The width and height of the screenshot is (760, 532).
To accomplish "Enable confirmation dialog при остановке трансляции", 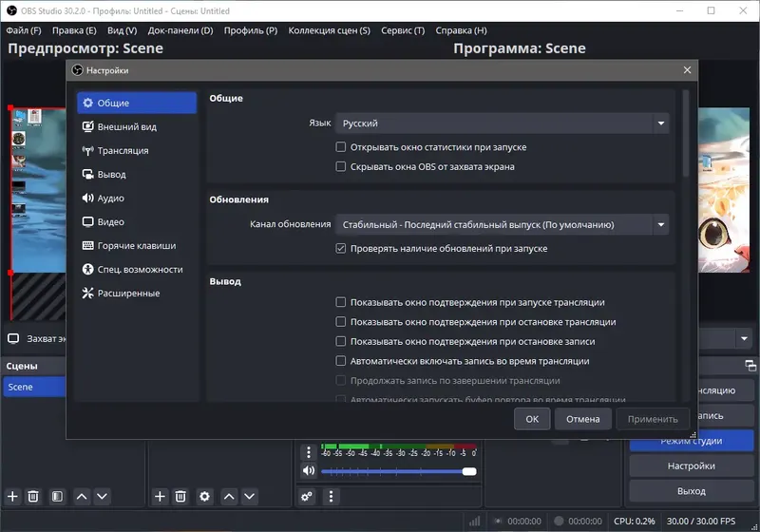I will click(x=341, y=321).
